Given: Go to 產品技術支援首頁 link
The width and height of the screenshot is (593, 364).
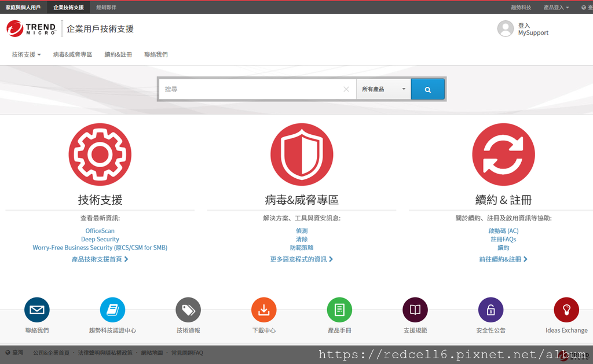Looking at the screenshot, I should [100, 259].
